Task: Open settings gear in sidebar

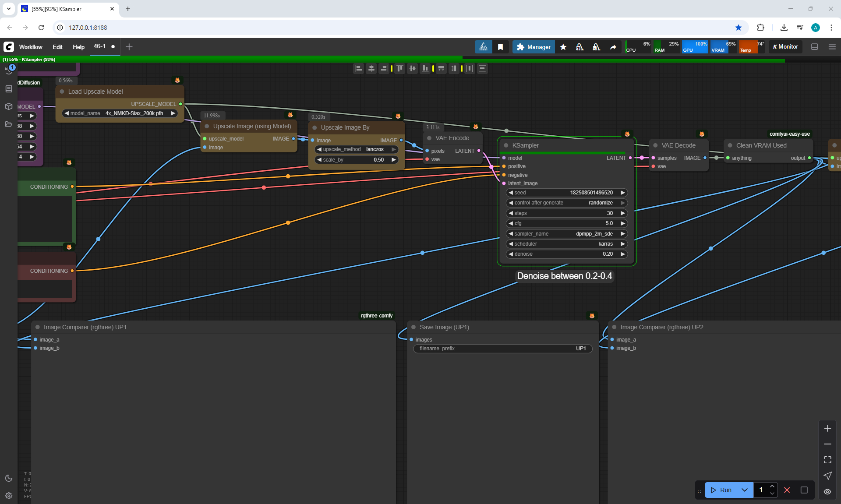Action: (x=8, y=496)
